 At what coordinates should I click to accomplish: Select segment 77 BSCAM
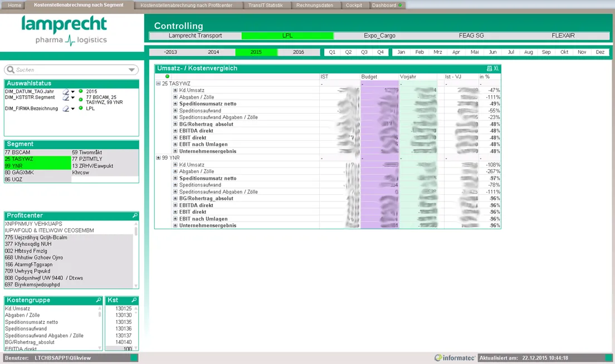[38, 153]
